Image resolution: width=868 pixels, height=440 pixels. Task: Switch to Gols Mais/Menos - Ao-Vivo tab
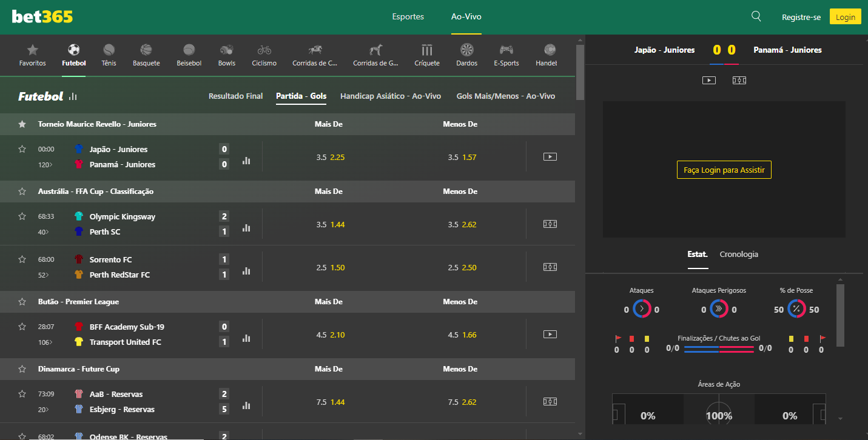[506, 96]
